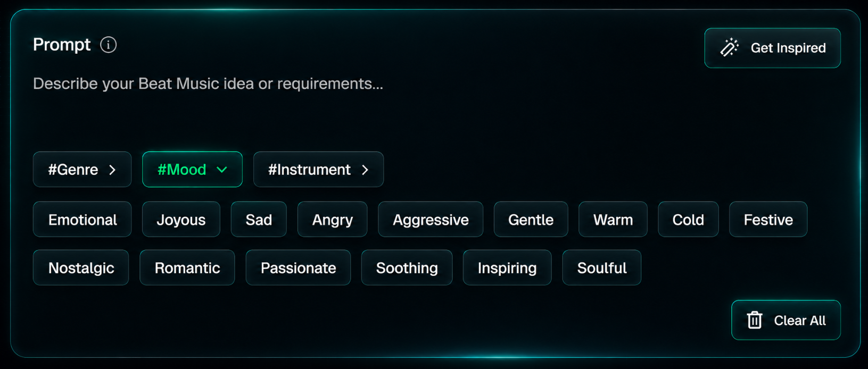Expand the #Genre tag category
This screenshot has height=369, width=868.
[x=82, y=170]
